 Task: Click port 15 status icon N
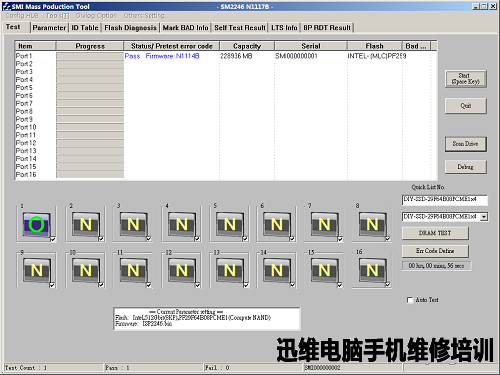324,270
